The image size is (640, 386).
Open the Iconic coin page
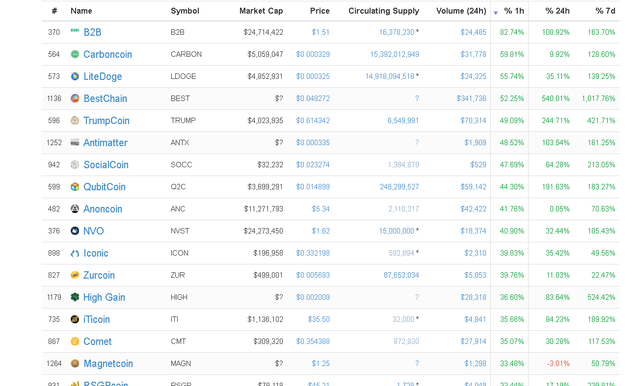pos(96,253)
